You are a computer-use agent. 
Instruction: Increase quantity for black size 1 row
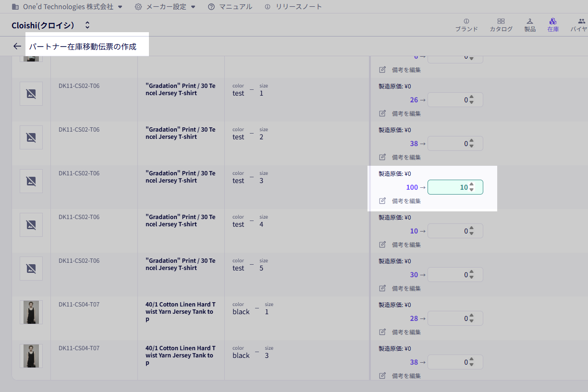point(472,316)
